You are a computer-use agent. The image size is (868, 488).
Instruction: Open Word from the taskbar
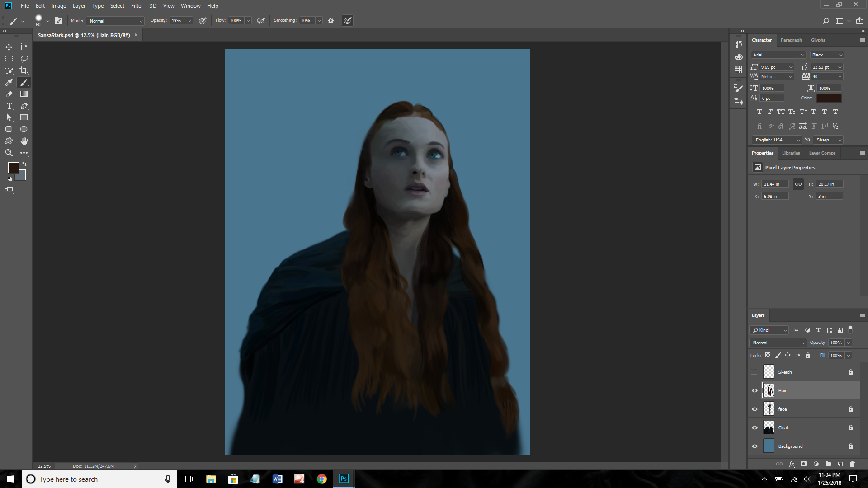[277, 479]
